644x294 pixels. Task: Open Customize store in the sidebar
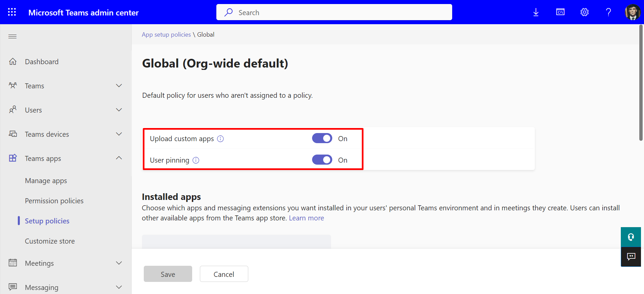pos(50,241)
